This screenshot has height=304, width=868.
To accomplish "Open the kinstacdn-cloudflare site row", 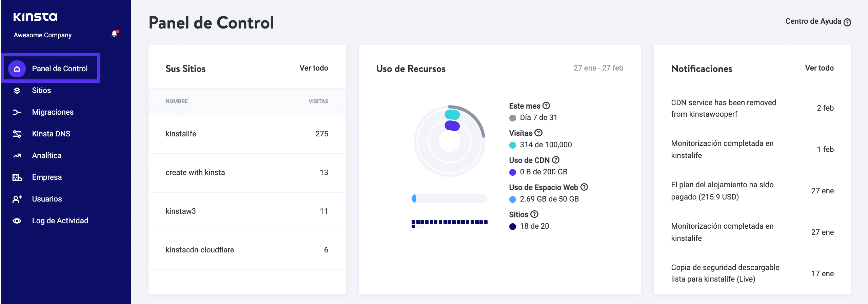I will (x=200, y=250).
